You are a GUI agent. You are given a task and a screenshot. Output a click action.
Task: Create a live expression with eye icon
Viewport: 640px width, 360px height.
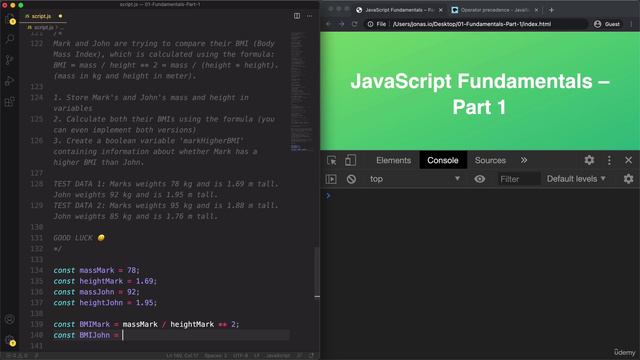[480, 179]
